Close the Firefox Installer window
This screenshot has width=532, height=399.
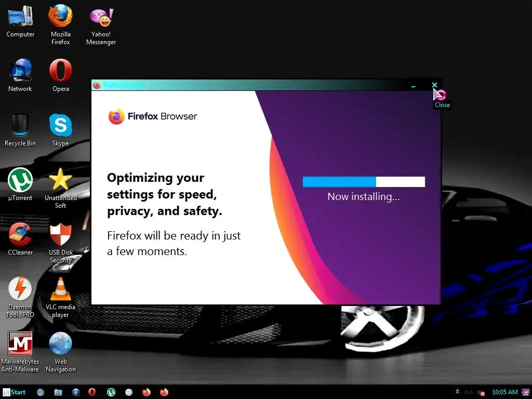point(434,85)
